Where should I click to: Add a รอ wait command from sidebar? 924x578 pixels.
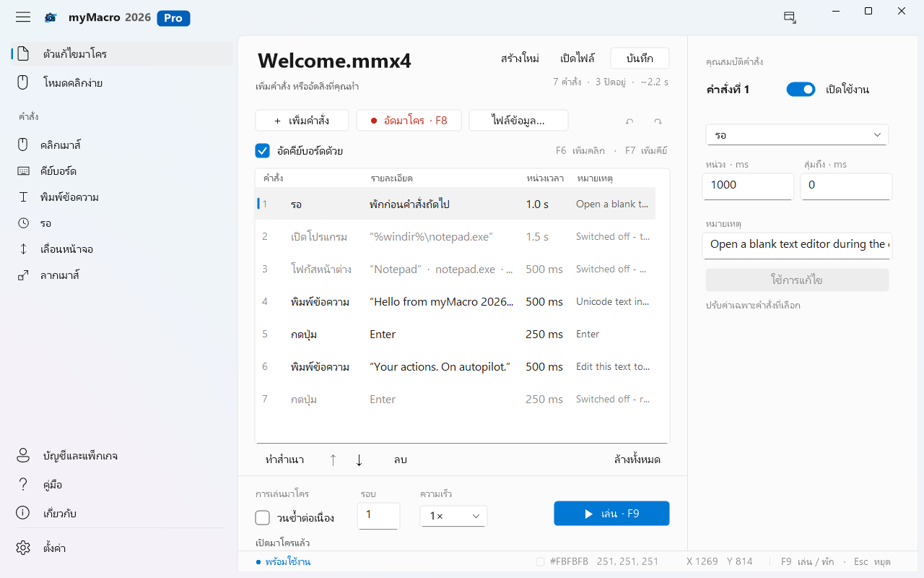pos(121,223)
